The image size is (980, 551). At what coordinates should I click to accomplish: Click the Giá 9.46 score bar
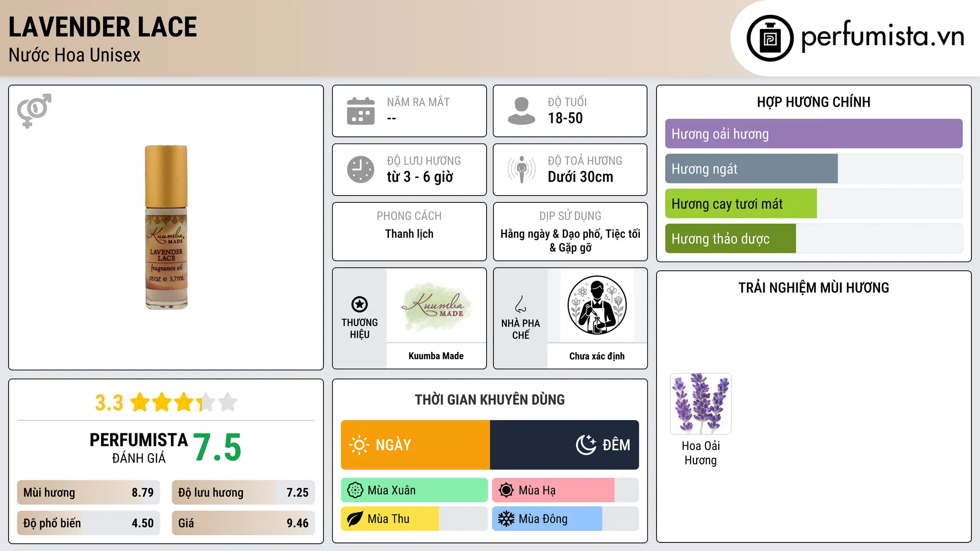[x=244, y=523]
